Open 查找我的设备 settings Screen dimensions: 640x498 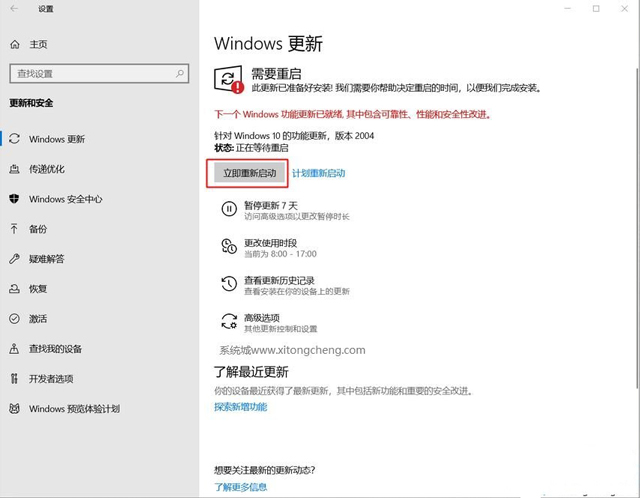pos(55,349)
